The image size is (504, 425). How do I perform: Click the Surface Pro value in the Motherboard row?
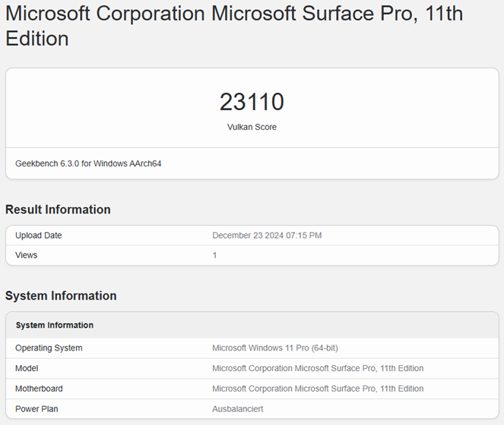click(318, 389)
